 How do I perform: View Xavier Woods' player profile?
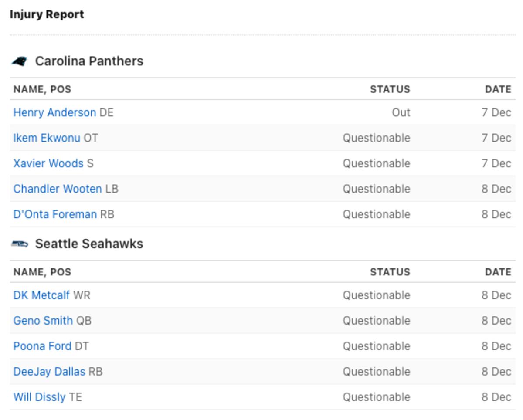(48, 163)
